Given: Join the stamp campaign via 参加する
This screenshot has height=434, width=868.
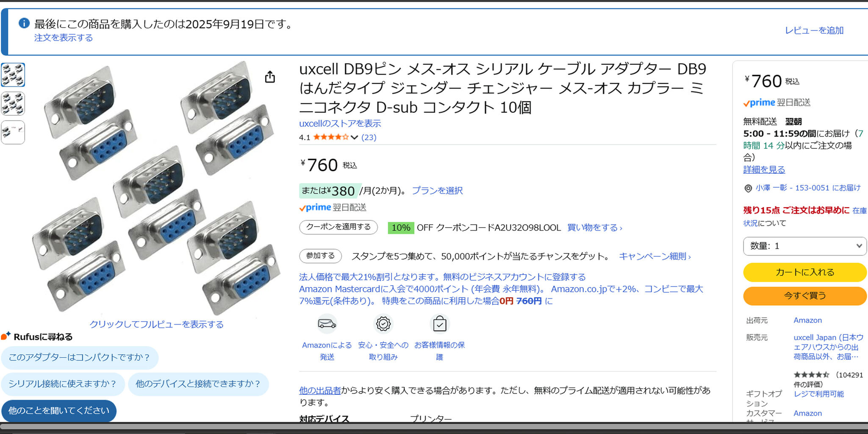Looking at the screenshot, I should (320, 256).
